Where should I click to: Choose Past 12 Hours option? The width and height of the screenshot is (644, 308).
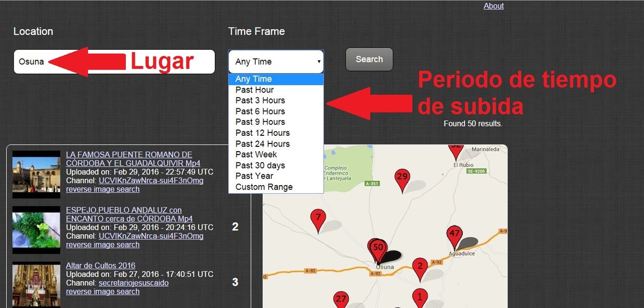point(276,133)
